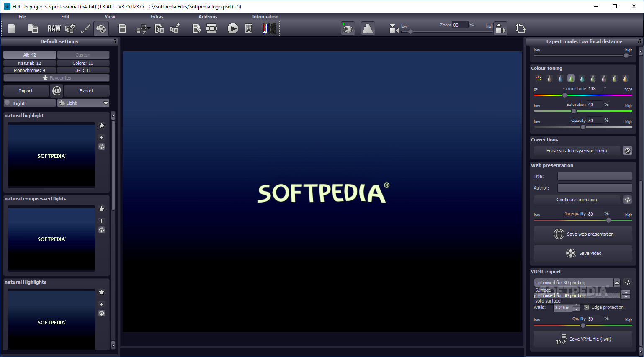Choose 'Optimised for 3D printing' list option

[x=577, y=295]
